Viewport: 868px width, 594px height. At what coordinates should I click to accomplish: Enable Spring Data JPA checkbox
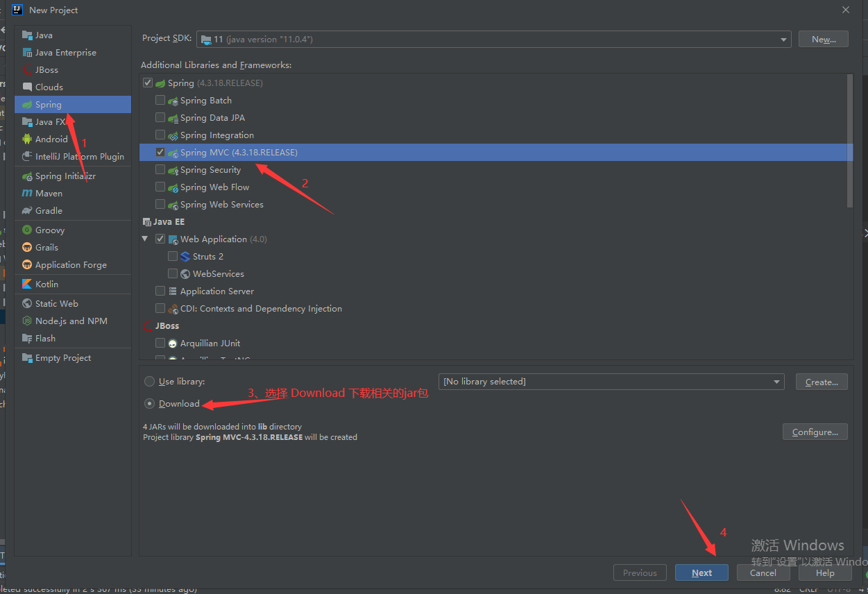pyautogui.click(x=160, y=118)
